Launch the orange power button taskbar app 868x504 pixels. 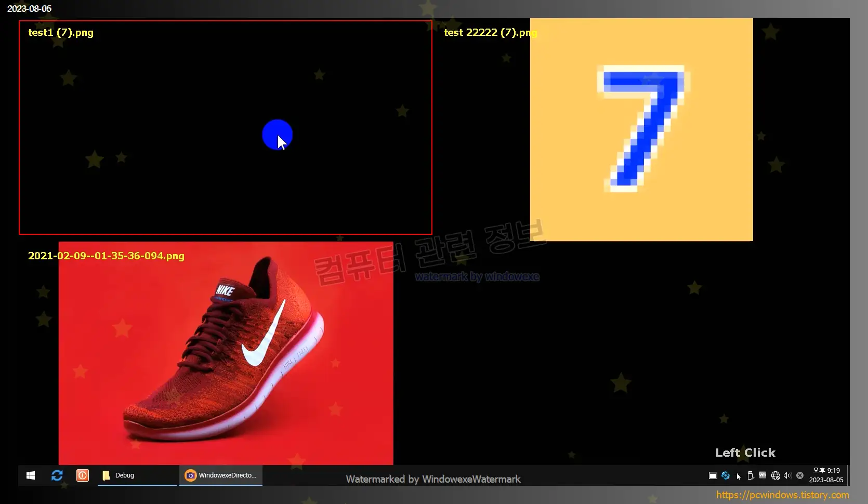83,475
